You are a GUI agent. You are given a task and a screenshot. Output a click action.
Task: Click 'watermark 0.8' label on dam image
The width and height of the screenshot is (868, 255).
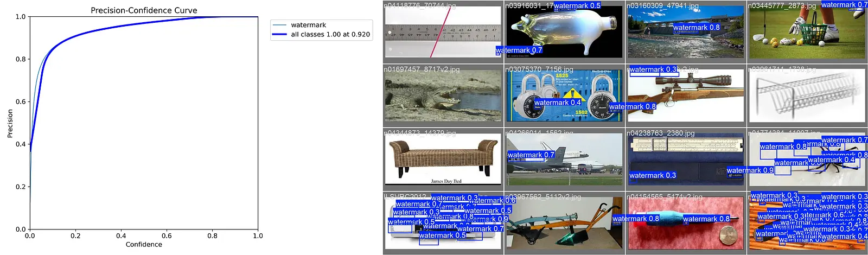pos(696,27)
